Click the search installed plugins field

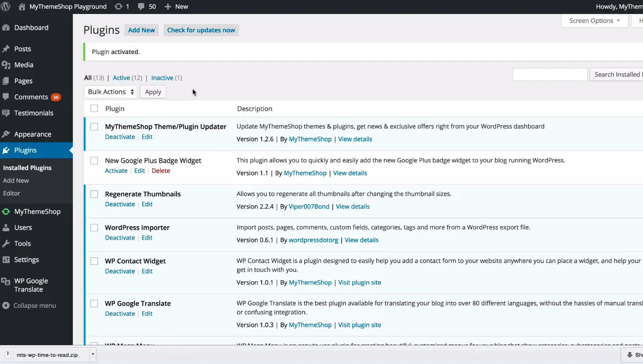pos(550,74)
